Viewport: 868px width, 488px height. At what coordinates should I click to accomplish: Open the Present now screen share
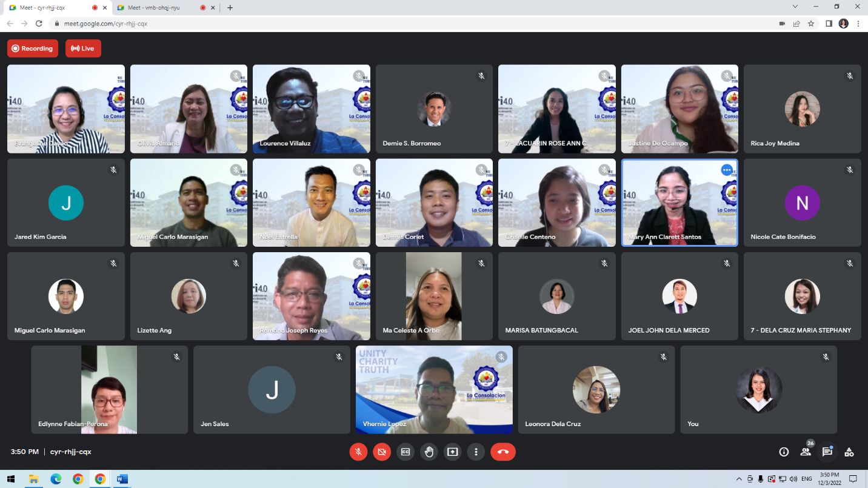pos(452,452)
